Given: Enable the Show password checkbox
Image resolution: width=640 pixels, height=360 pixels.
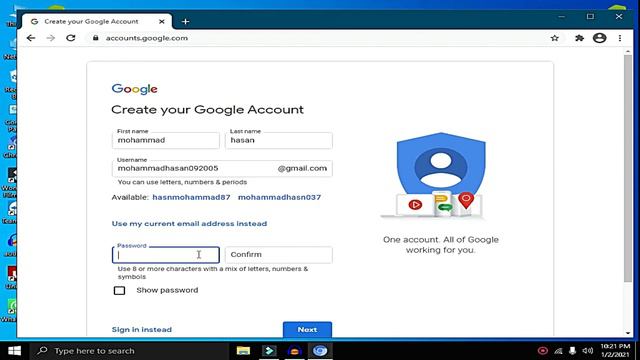Looking at the screenshot, I should [x=119, y=290].
